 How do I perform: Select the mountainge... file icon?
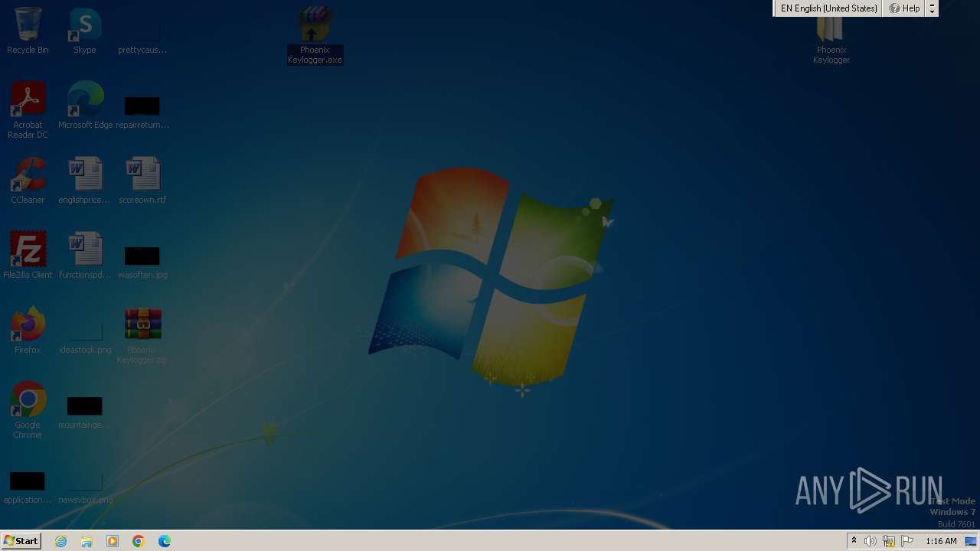(x=85, y=412)
